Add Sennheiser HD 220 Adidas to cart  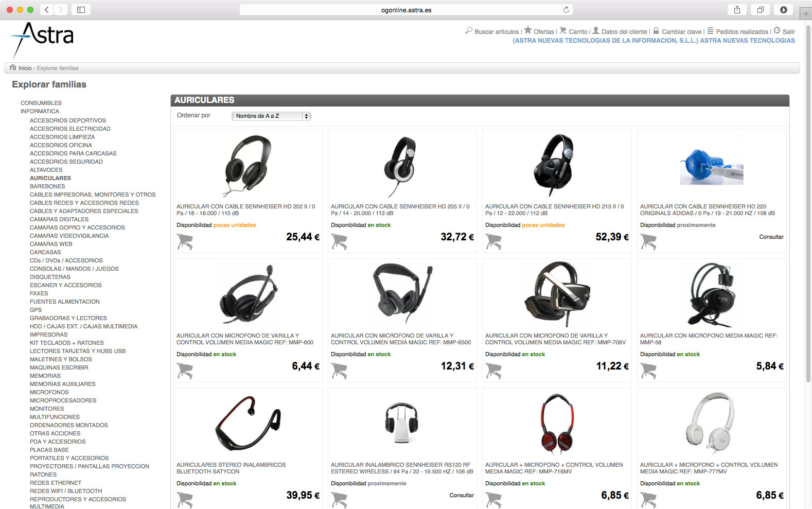(648, 241)
